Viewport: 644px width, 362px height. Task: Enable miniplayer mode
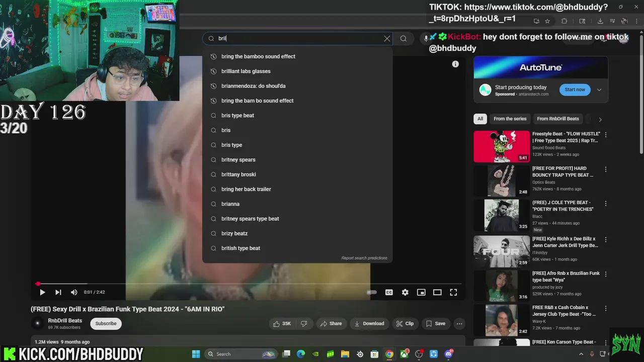pos(421,292)
